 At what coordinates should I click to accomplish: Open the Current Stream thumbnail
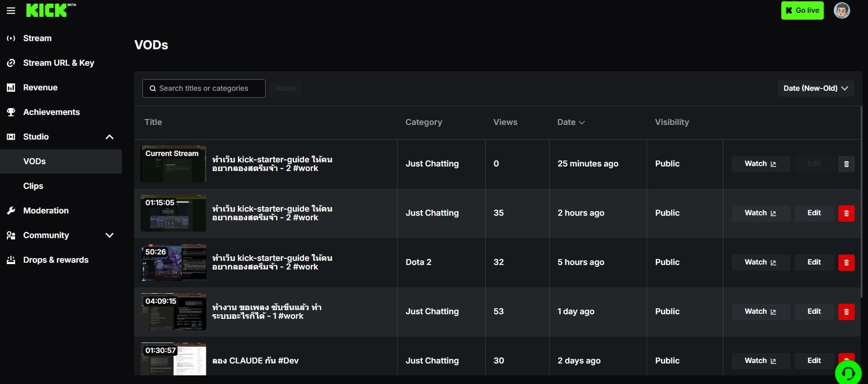pos(173,164)
